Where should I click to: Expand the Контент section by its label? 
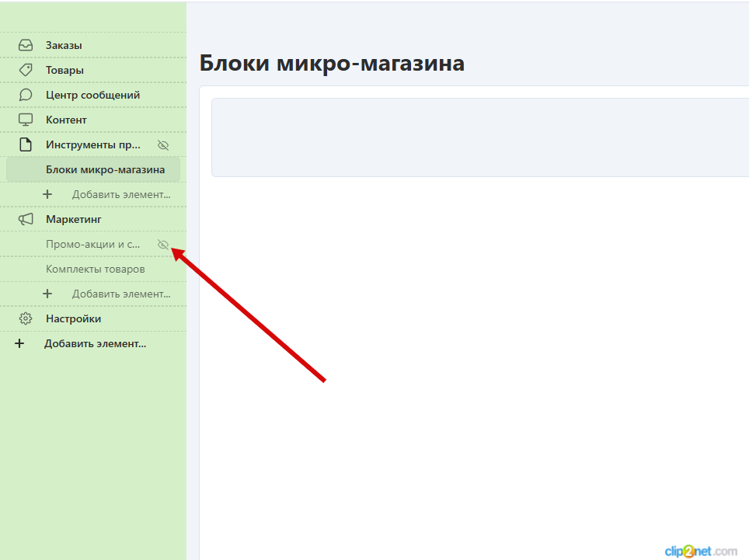pyautogui.click(x=66, y=120)
